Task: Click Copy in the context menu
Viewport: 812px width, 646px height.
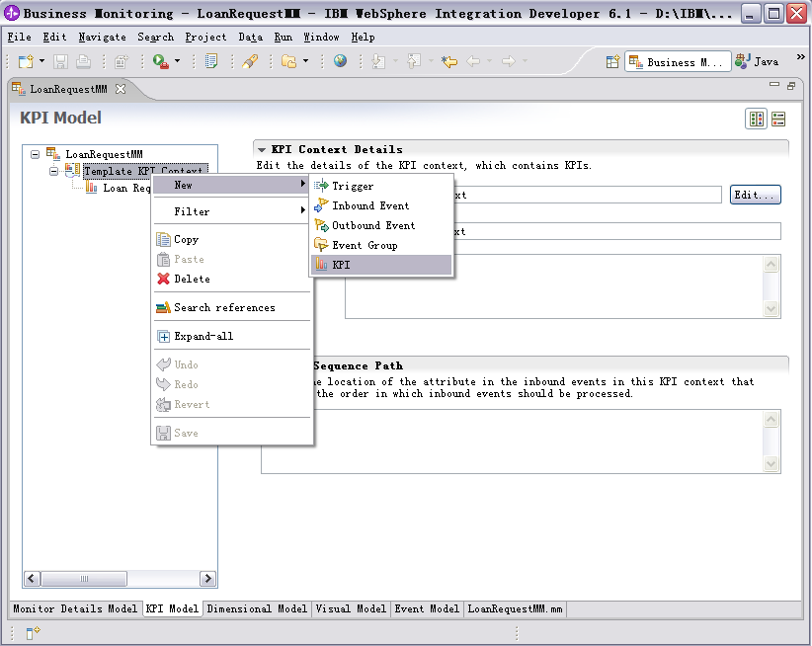Action: [x=230, y=239]
